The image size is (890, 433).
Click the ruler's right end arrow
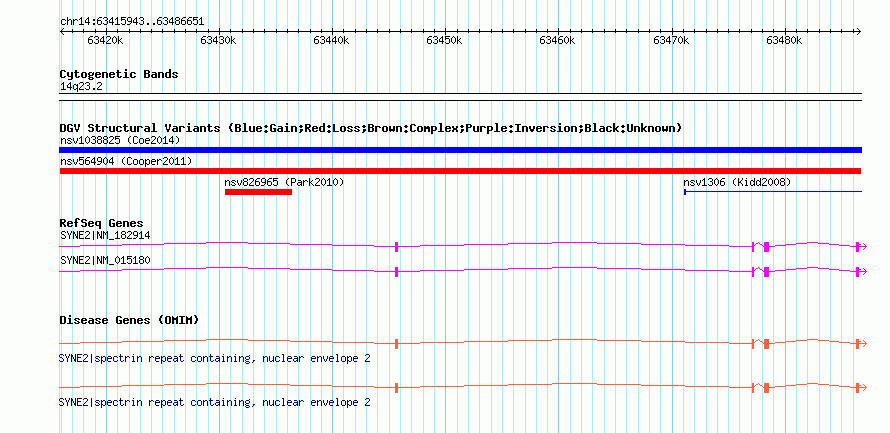coord(859,31)
